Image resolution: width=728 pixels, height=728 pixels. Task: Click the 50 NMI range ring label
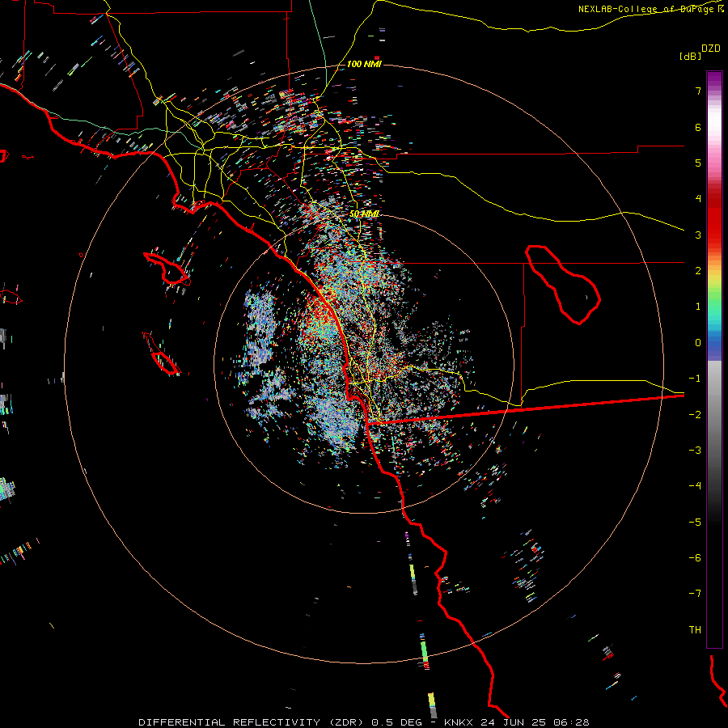(x=365, y=214)
